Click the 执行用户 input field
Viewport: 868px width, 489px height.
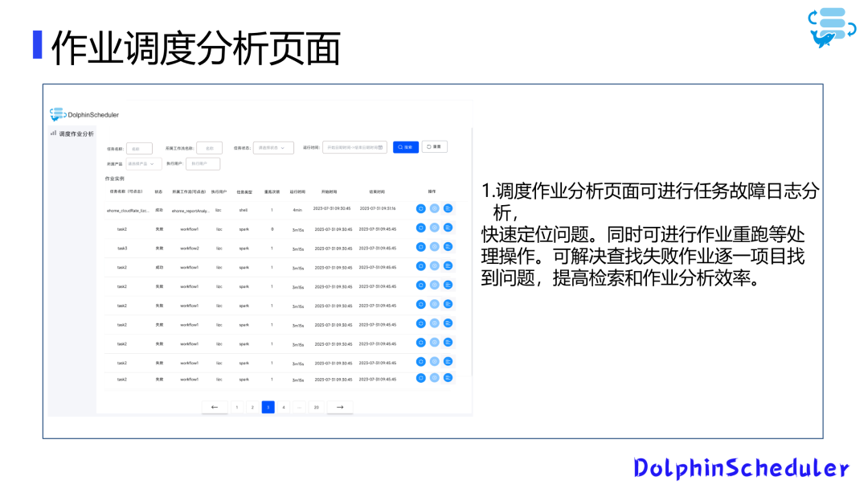(x=203, y=163)
